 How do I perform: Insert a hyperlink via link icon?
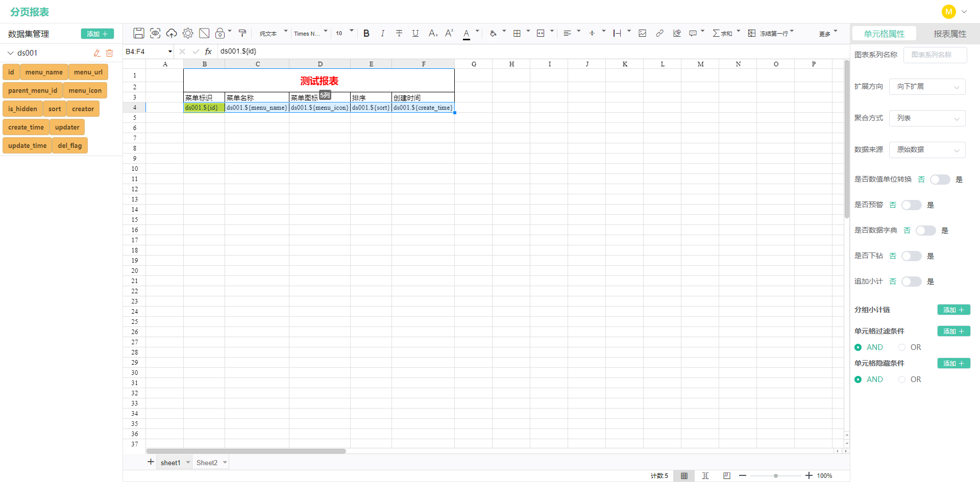(x=659, y=33)
